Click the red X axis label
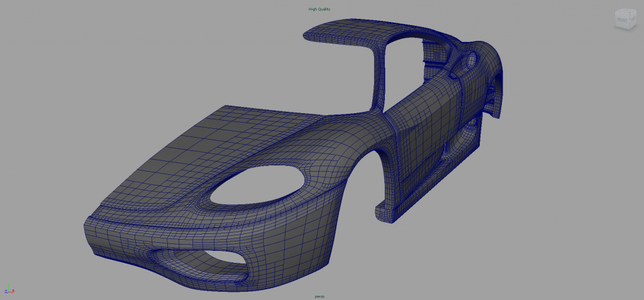The width and height of the screenshot is (644, 300). (14, 291)
